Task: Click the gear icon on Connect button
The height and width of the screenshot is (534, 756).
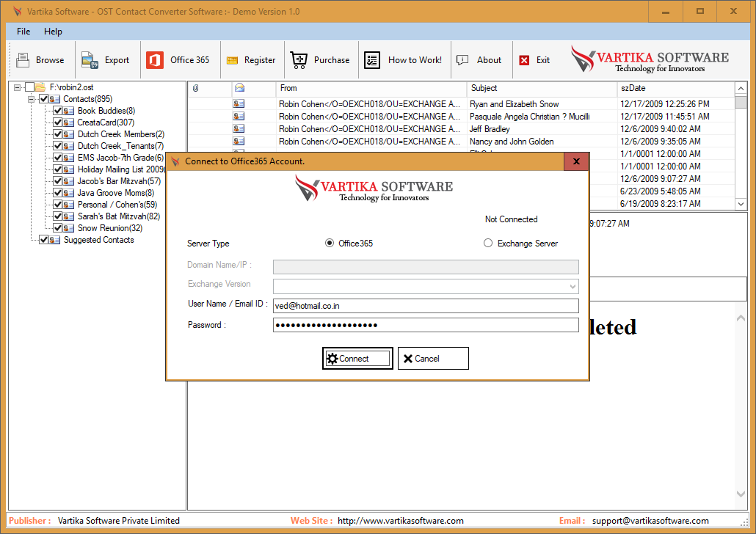Action: click(332, 359)
